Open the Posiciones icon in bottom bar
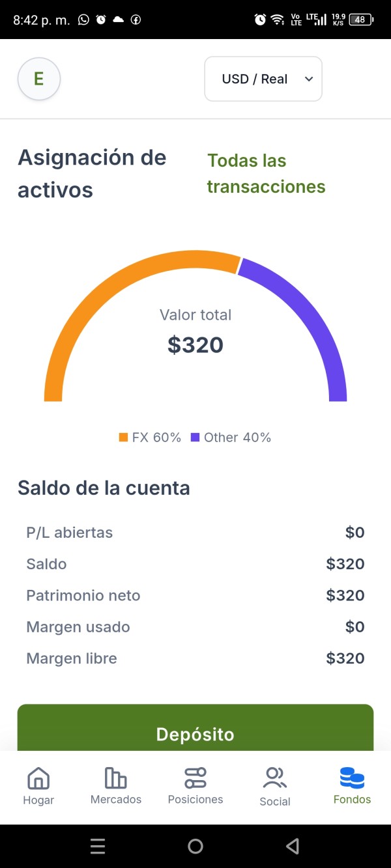This screenshot has height=868, width=391. tap(195, 777)
